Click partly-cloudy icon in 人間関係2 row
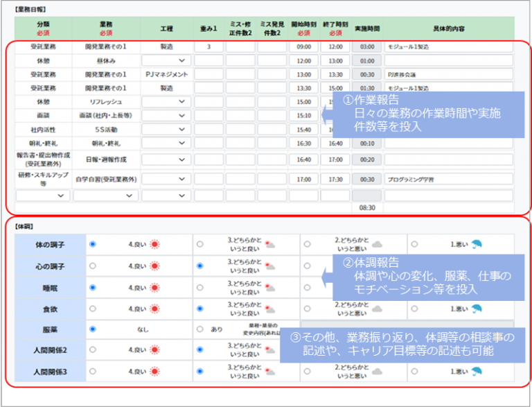Screen dimensions: 532x407 tap(270, 349)
